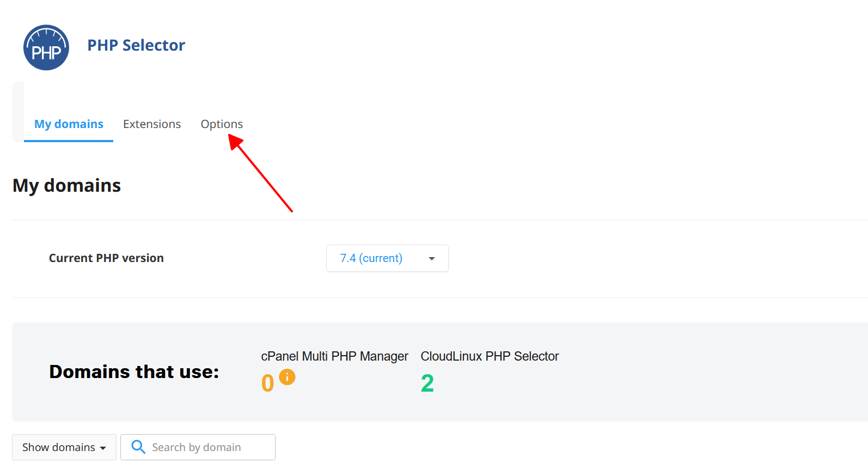The height and width of the screenshot is (475, 868).
Task: Open the Options tab
Action: click(x=222, y=124)
